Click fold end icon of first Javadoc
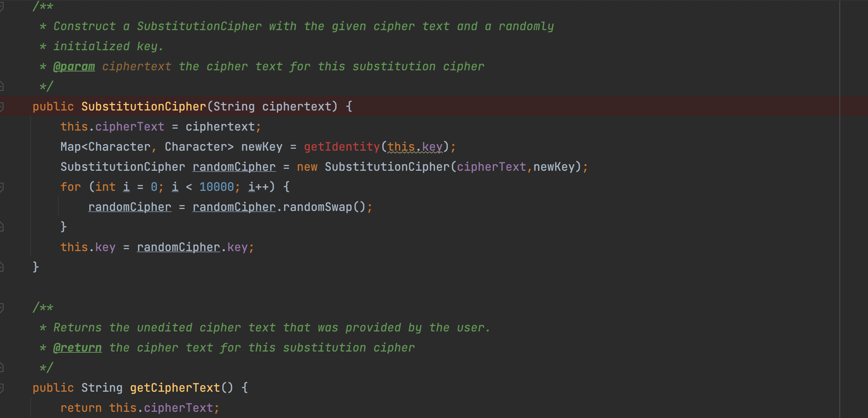Image resolution: width=868 pixels, height=418 pixels. click(2, 86)
